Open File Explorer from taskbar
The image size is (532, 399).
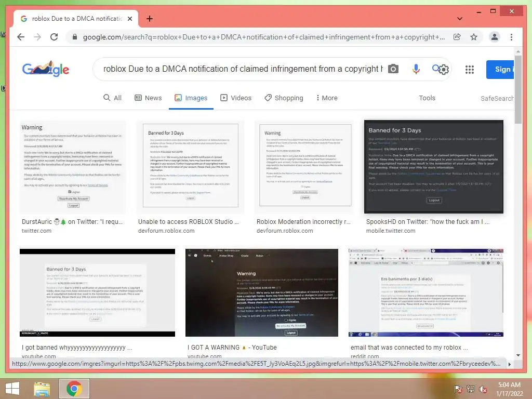42,389
